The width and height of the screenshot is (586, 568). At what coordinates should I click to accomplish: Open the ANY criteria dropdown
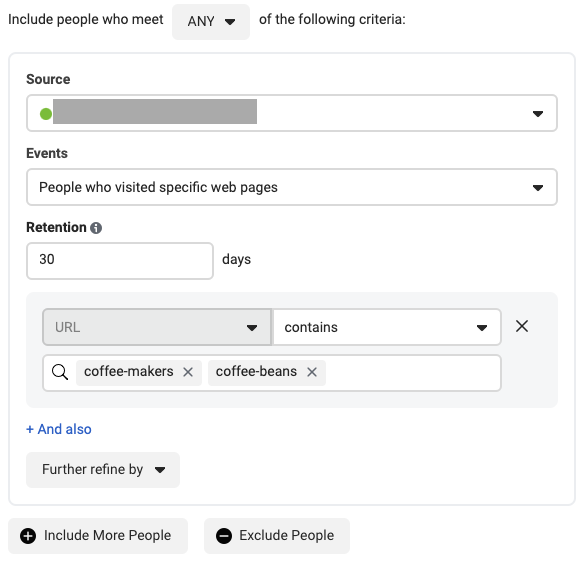click(x=211, y=22)
